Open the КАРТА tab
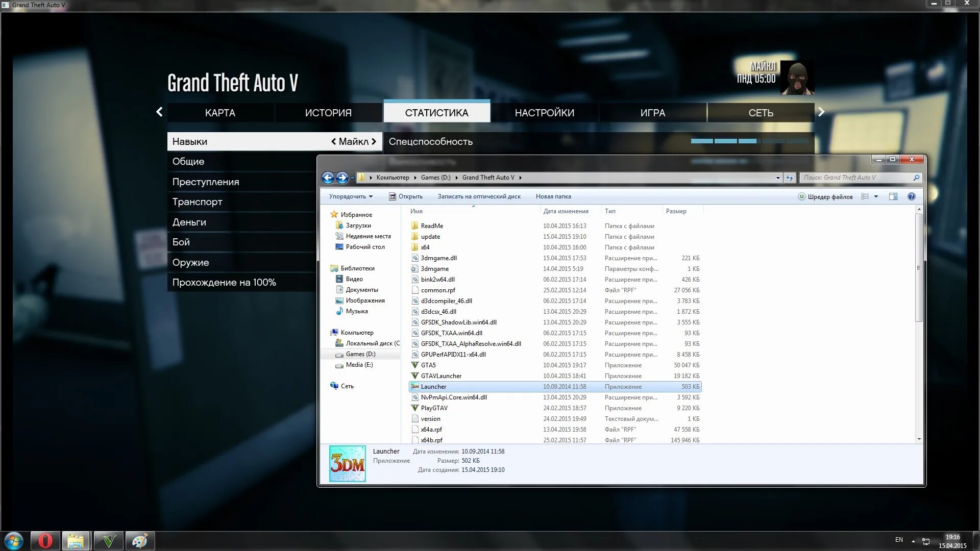This screenshot has width=980, height=551. coord(220,113)
